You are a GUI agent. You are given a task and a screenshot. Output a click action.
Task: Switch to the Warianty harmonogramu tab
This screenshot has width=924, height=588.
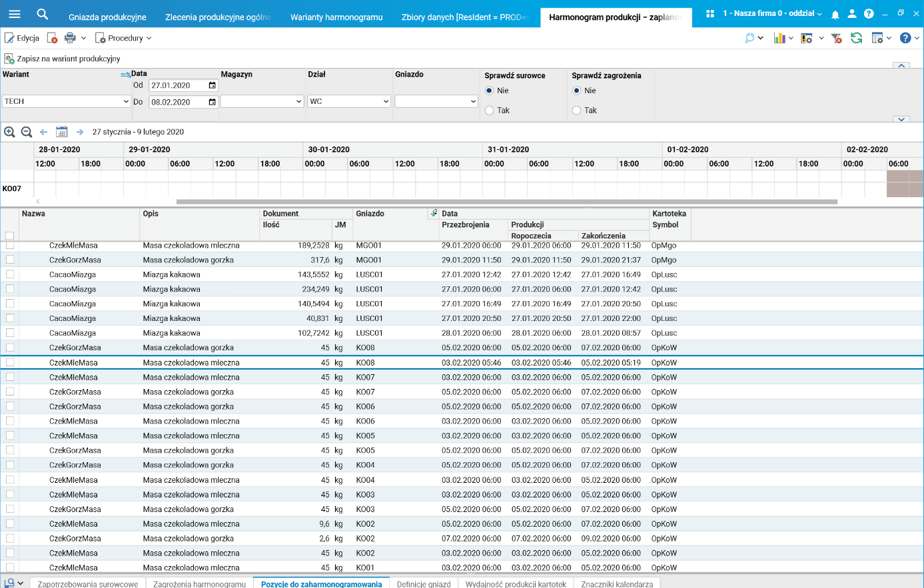(x=336, y=17)
